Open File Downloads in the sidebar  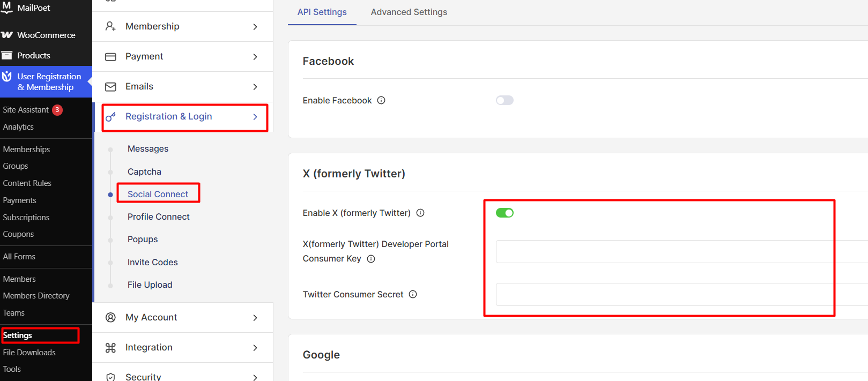29,353
